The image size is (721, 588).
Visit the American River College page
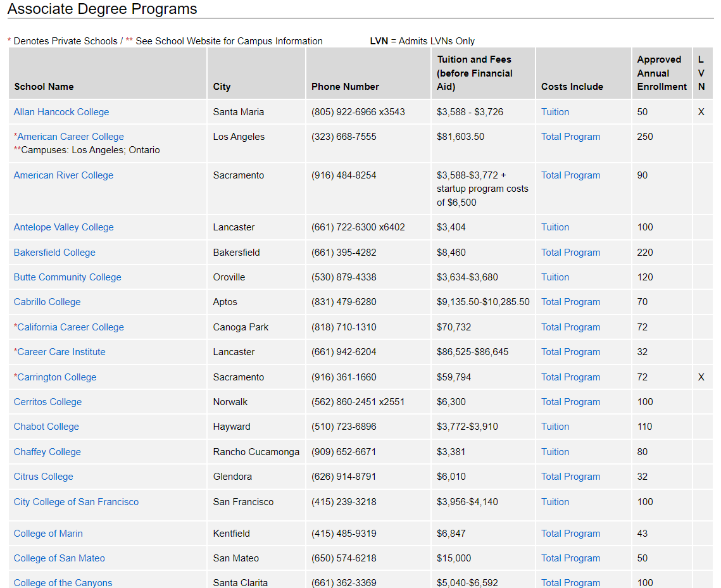click(x=63, y=175)
